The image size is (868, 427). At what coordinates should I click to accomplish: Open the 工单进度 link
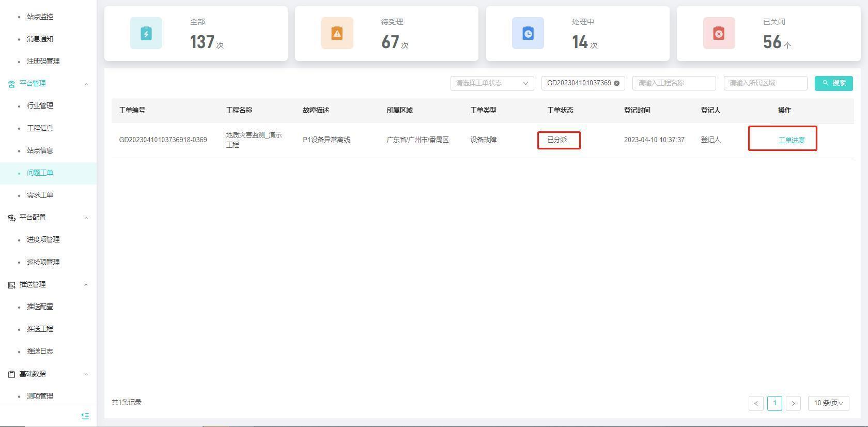click(x=791, y=140)
